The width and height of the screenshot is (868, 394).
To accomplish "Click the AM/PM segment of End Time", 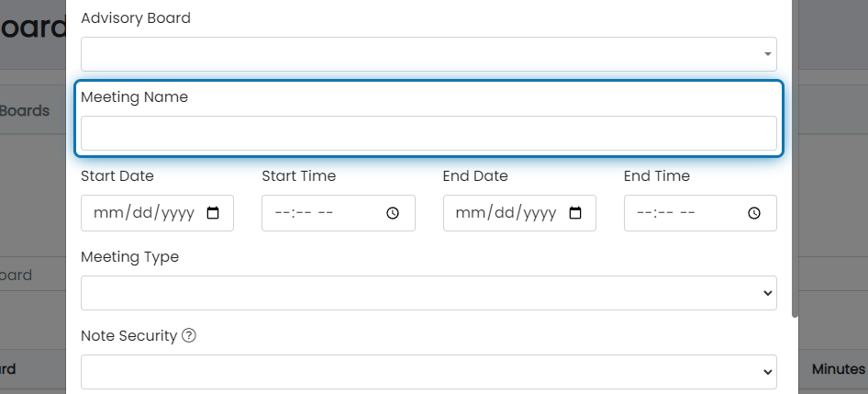I will pyautogui.click(x=687, y=213).
